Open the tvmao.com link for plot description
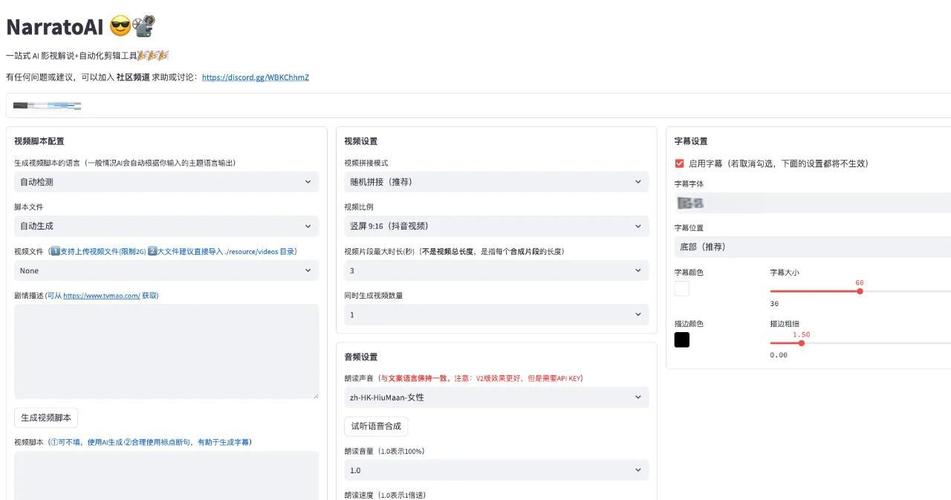The image size is (951, 500). (101, 296)
